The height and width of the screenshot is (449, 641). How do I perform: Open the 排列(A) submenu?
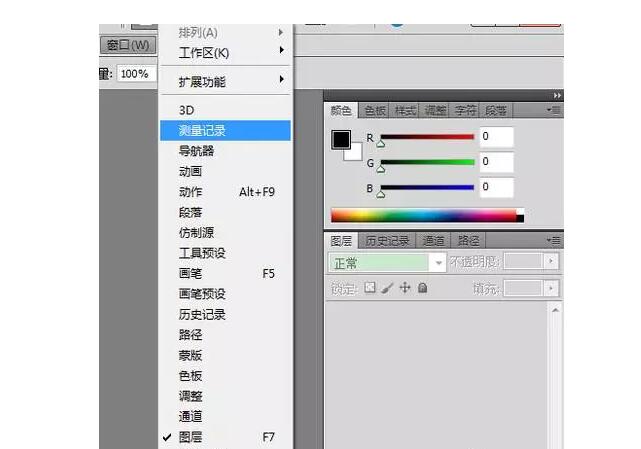(x=225, y=32)
